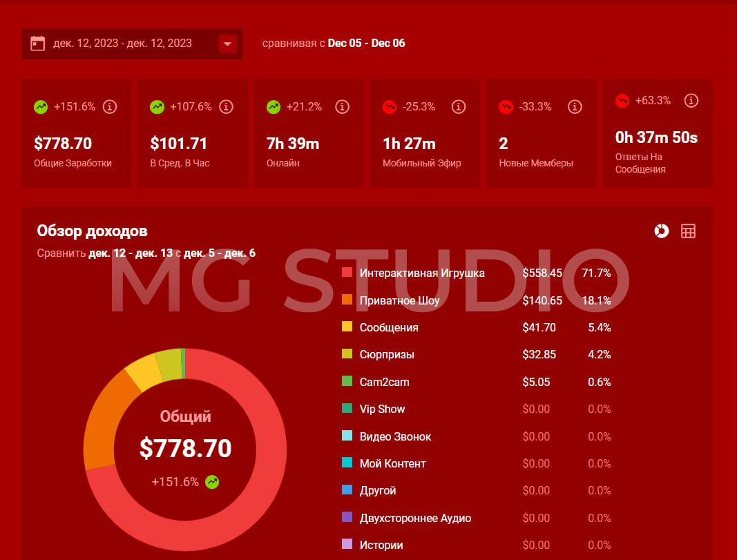Open the date range dropdown arrow

coord(227,44)
